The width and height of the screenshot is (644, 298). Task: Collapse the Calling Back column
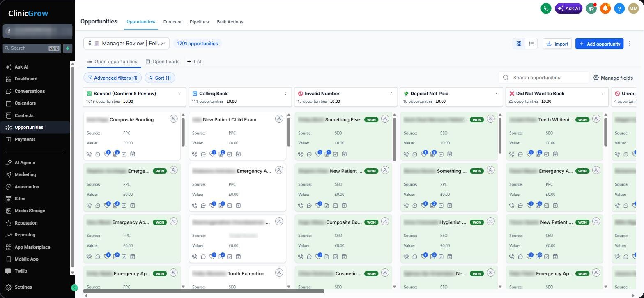pos(285,94)
